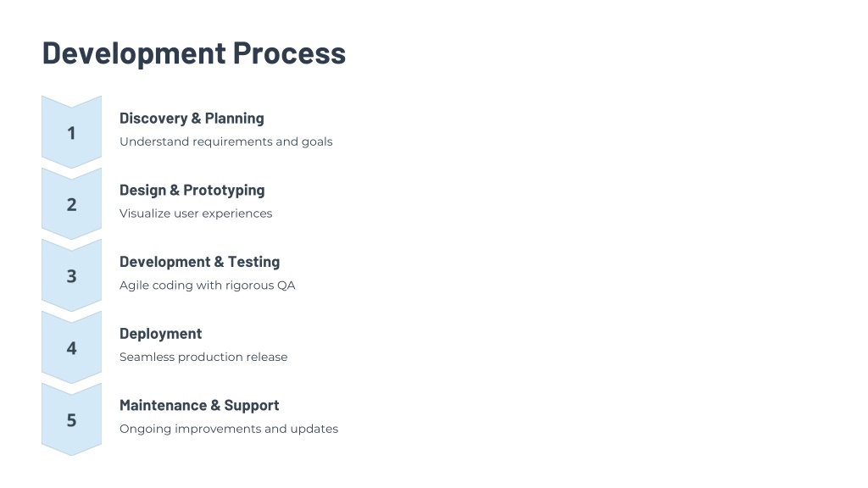Viewport: 868px width, 488px height.
Task: Click the number 1 in first chevron
Action: tap(71, 133)
